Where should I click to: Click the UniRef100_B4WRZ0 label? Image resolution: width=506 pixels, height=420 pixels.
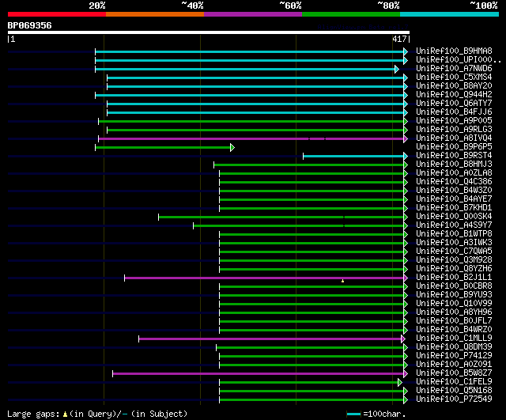(x=454, y=330)
